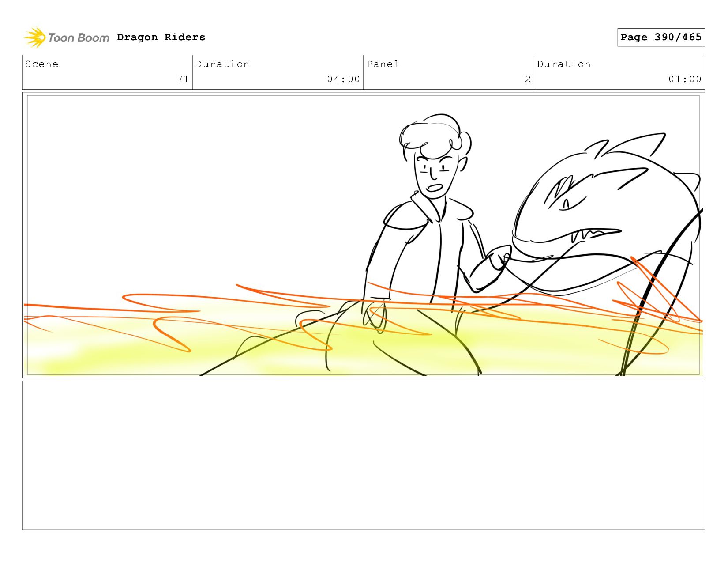This screenshot has width=728, height=563.
Task: Click the Toon Boom logo
Action: (66, 38)
